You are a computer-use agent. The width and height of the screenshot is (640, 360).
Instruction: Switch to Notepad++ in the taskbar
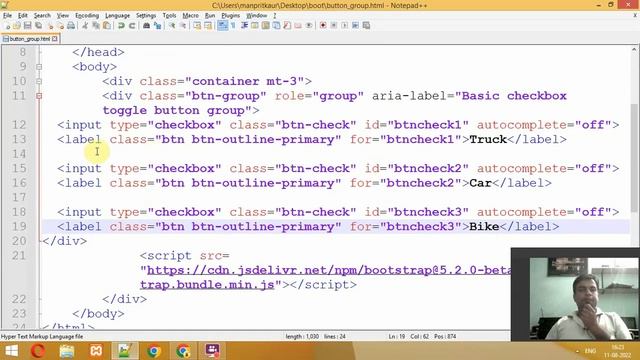tap(125, 351)
